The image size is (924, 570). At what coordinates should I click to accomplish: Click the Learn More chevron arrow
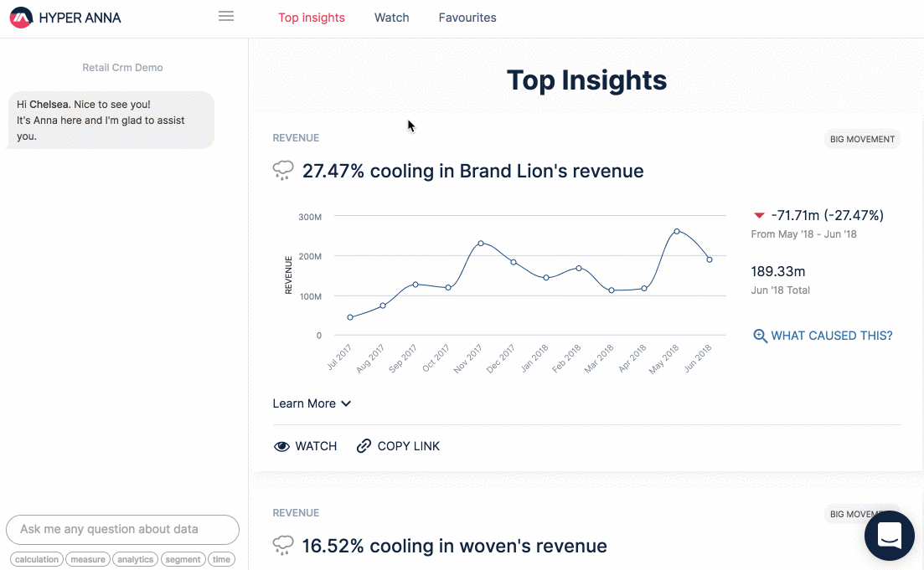coord(346,403)
